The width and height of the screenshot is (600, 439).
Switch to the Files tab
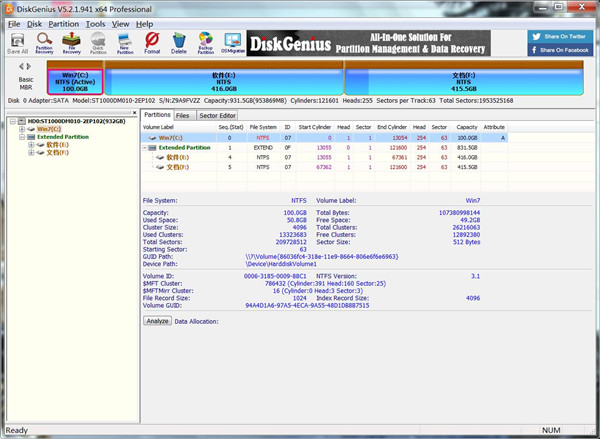point(183,116)
